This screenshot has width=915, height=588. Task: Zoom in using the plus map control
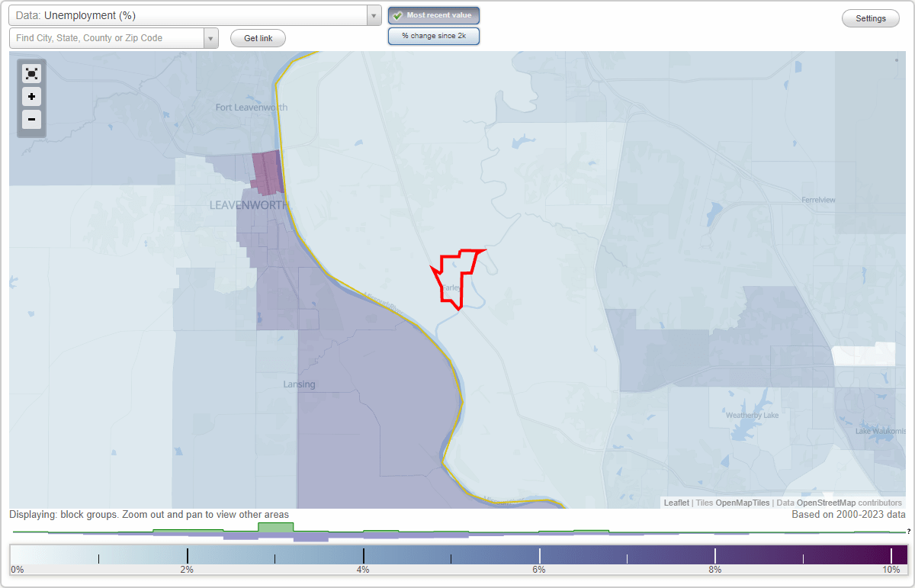tap(31, 97)
